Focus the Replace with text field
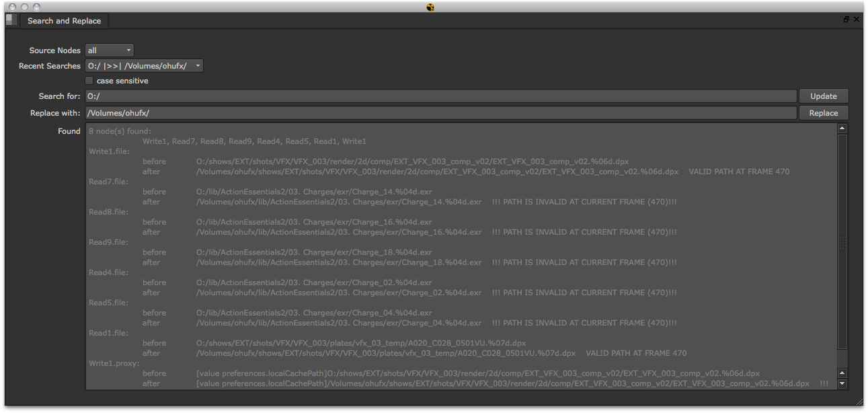The height and width of the screenshot is (413, 868). [x=440, y=113]
